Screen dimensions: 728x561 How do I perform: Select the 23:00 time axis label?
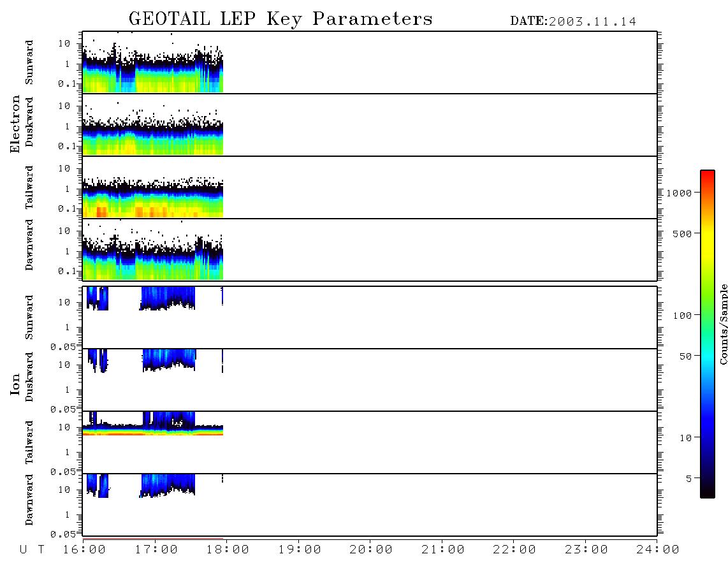pos(586,550)
